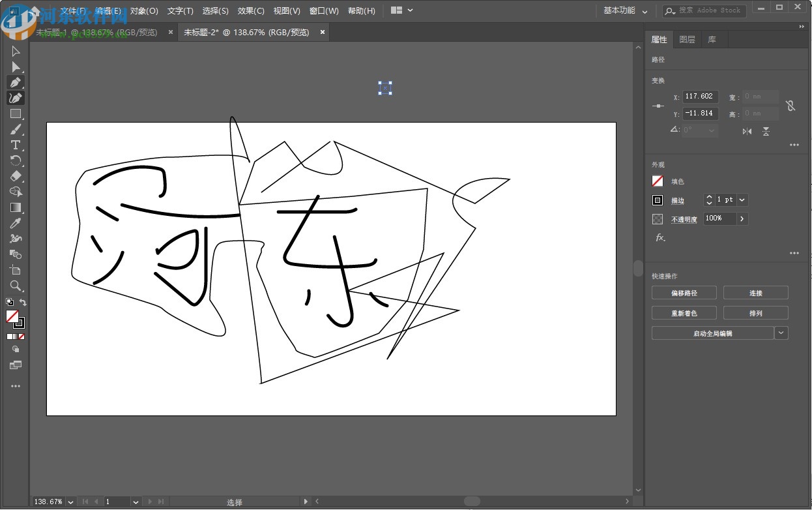Toggle constrain width and height proportions link

tap(790, 106)
